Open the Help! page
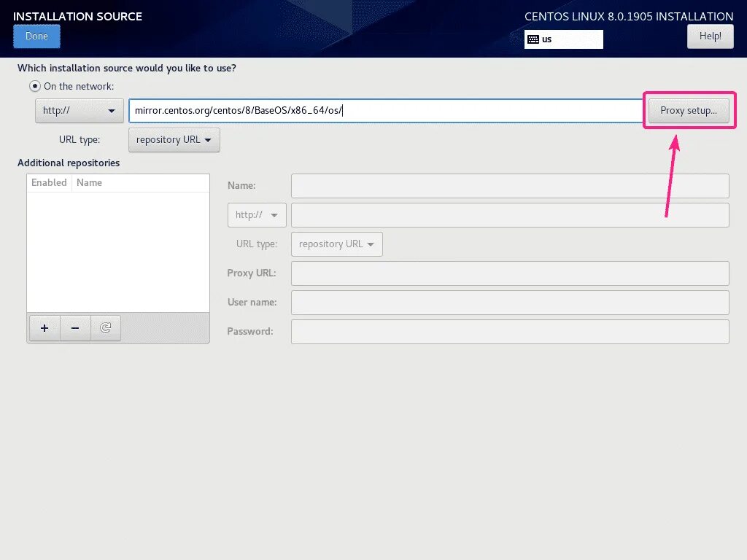The width and height of the screenshot is (747, 560). [x=710, y=36]
